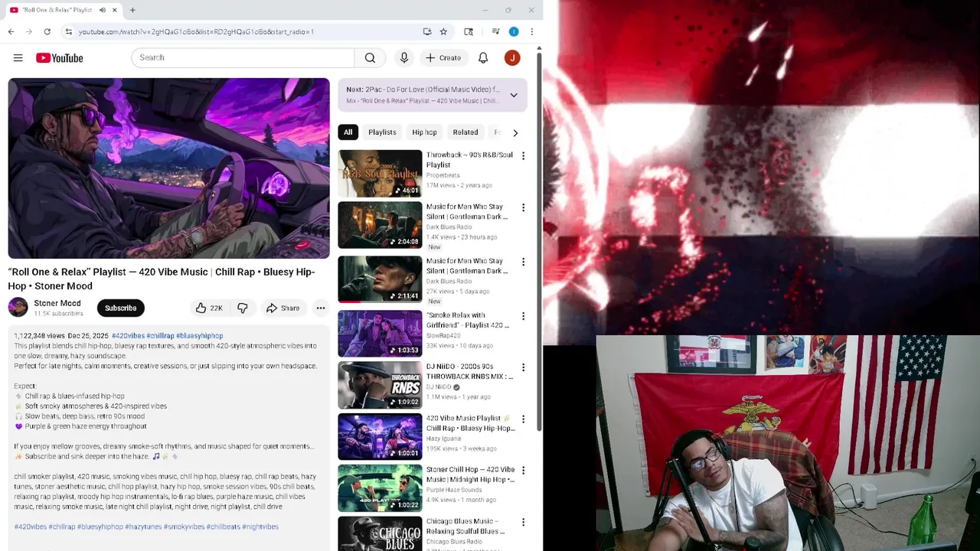Reload the YouTube page

click(47, 31)
